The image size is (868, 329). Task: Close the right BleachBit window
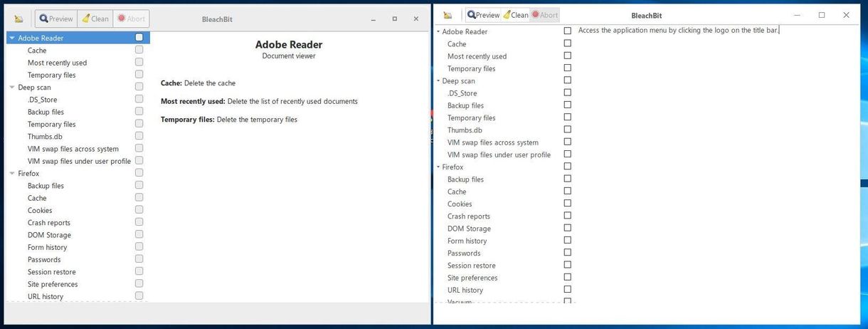tap(846, 15)
